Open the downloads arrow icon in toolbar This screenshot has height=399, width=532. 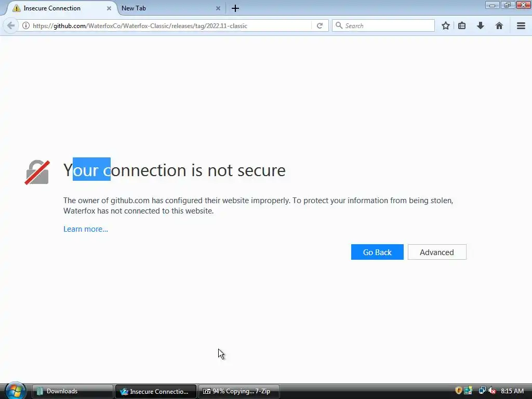481,26
